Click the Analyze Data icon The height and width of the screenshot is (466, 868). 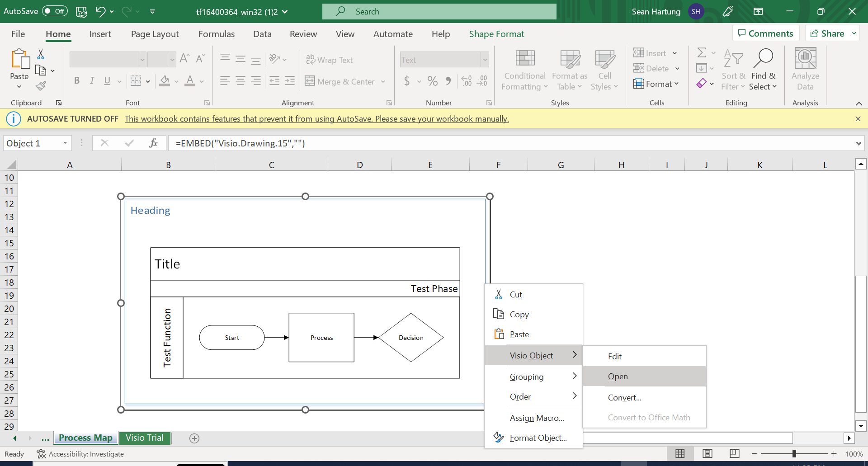pyautogui.click(x=805, y=59)
